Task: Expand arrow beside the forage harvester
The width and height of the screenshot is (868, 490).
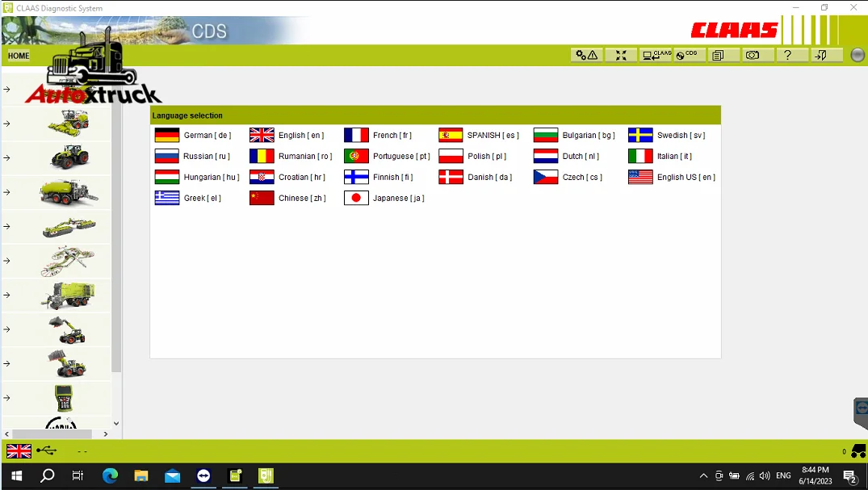Action: pos(6,124)
